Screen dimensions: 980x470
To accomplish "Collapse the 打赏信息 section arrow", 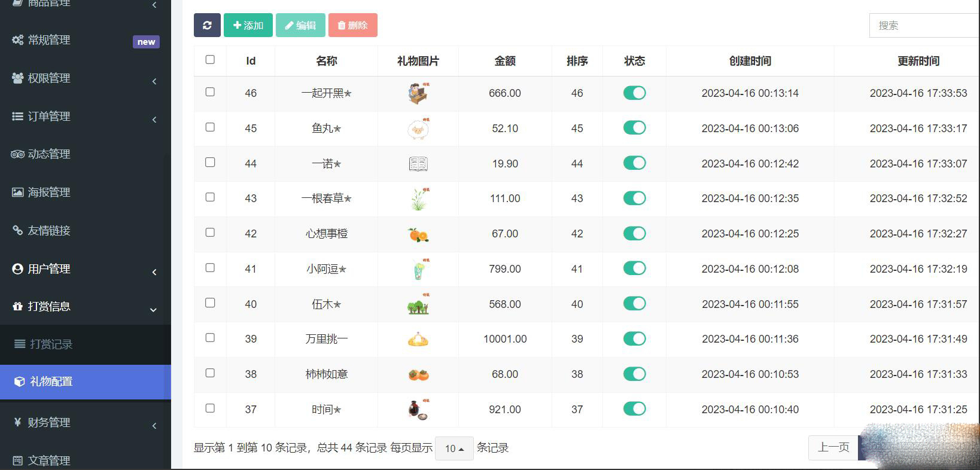I will point(153,310).
